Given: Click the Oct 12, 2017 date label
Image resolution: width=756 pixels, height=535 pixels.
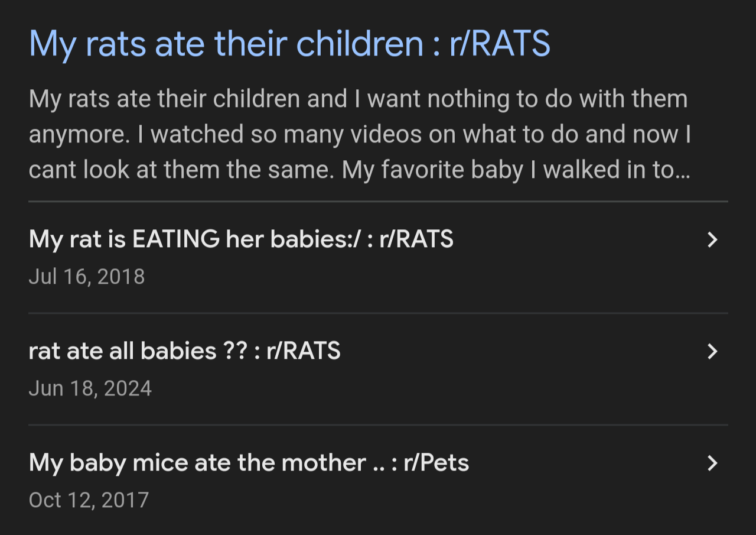Looking at the screenshot, I should coord(89,500).
